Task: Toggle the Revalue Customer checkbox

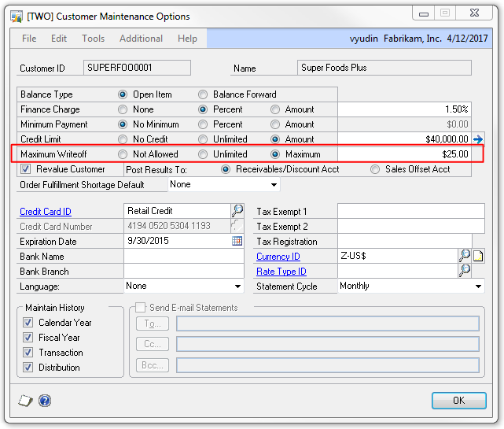Action: (x=26, y=169)
